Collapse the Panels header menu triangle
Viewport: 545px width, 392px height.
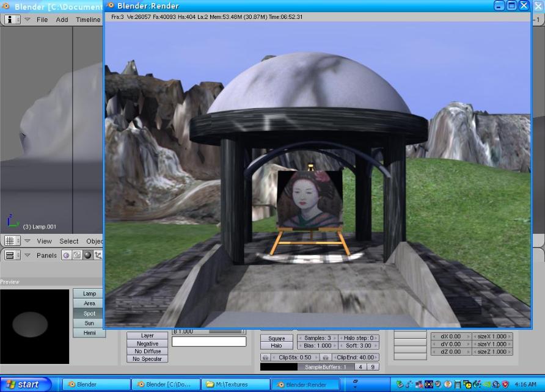pos(27,255)
